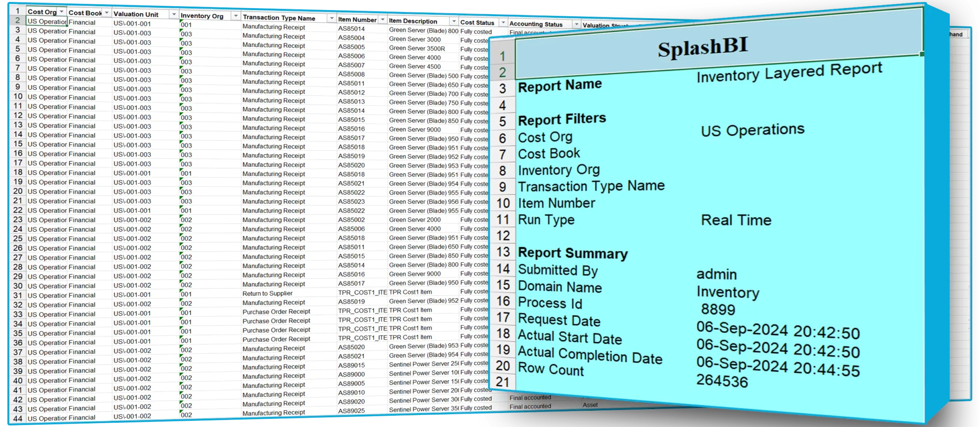The width and height of the screenshot is (980, 427).
Task: Click row 31 header in data sheet
Action: (18, 295)
